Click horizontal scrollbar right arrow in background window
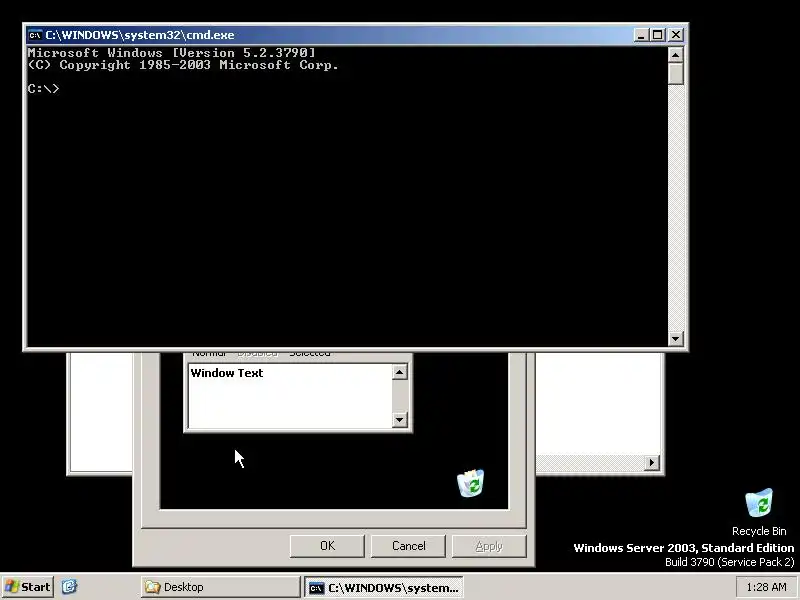 pyautogui.click(x=652, y=463)
